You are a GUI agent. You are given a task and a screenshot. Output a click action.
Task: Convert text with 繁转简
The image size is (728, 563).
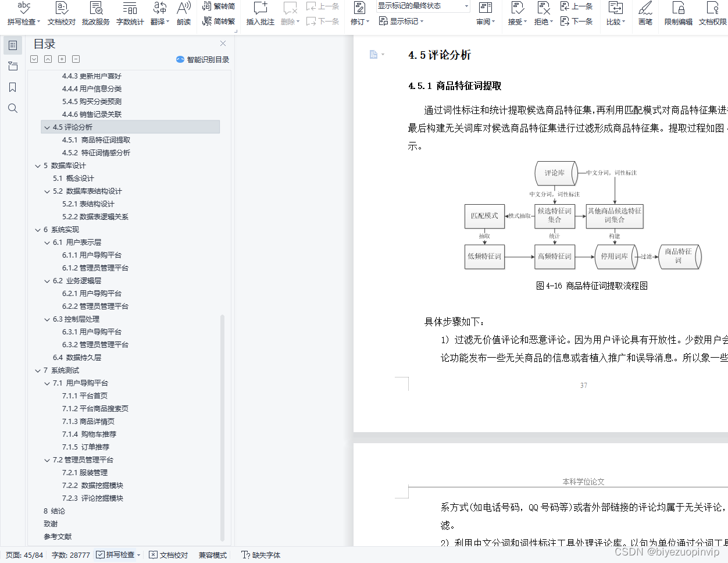219,6
